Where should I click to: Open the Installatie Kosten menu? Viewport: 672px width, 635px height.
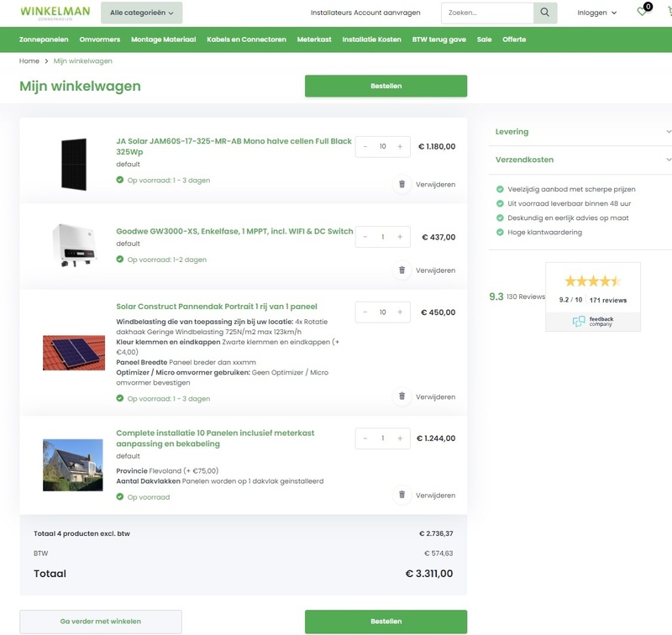[x=371, y=39]
